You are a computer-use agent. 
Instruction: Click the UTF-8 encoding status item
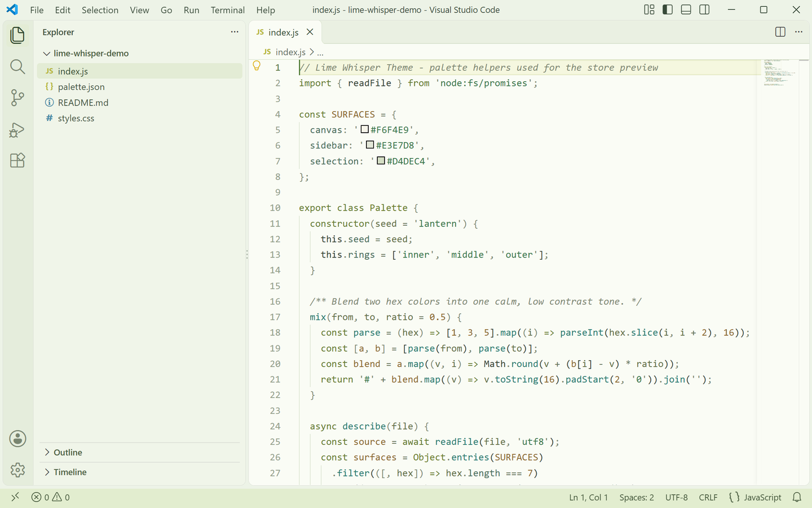pyautogui.click(x=677, y=497)
